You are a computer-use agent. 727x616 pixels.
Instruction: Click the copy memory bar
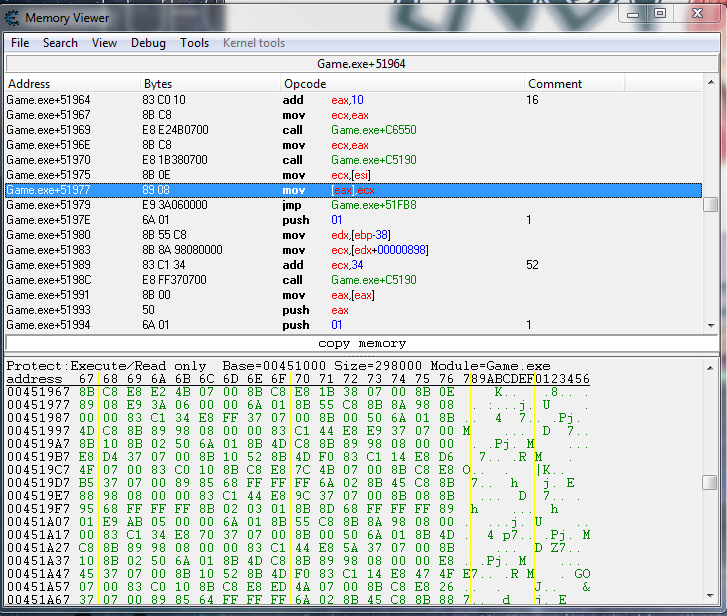[x=361, y=343]
